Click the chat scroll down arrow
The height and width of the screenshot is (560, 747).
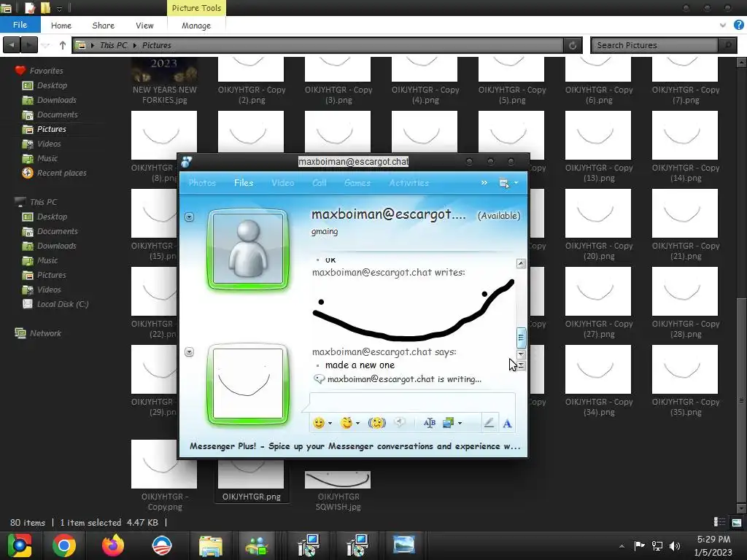pos(521,354)
